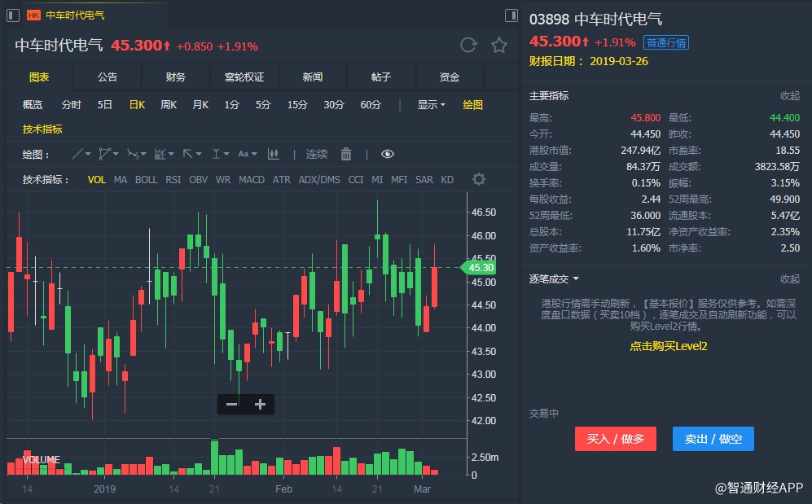
Task: Expand Aa text tool dropdown arrow
Action: click(x=254, y=154)
